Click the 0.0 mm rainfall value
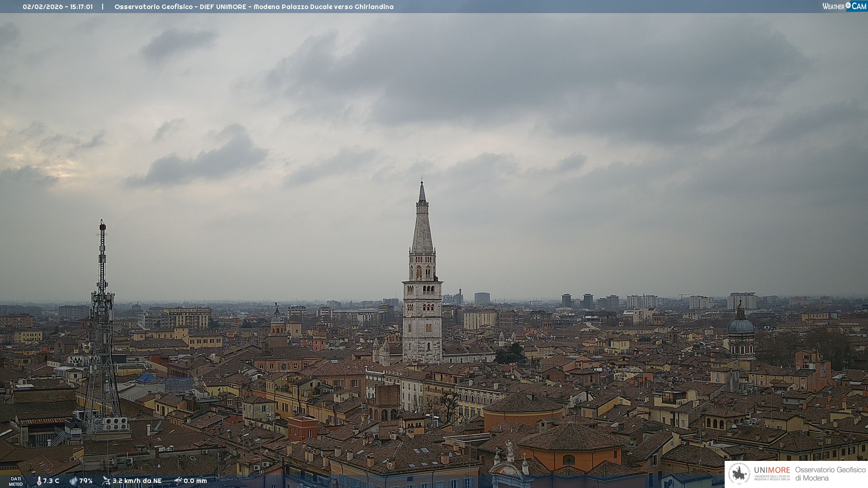 (195, 481)
